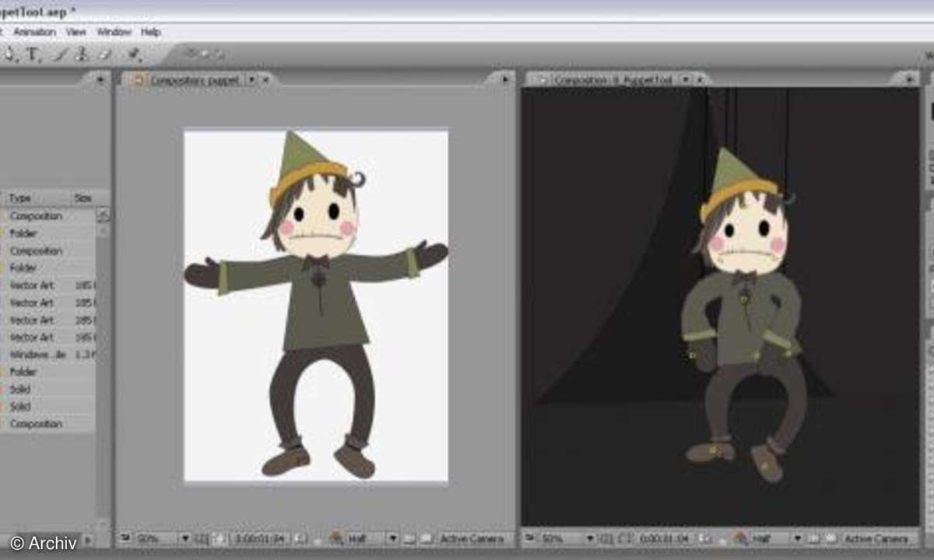Select the Clone Stamp tool
The height and width of the screenshot is (560, 934).
pos(82,54)
